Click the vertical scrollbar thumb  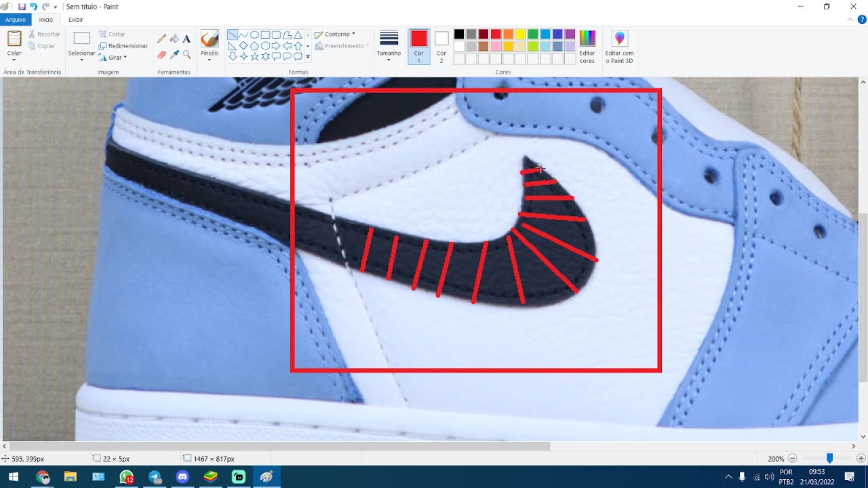coord(863,297)
